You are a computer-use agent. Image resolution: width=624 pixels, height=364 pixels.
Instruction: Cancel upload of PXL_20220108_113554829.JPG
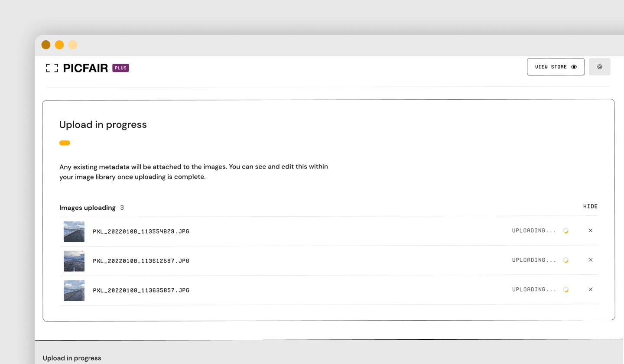tap(590, 231)
